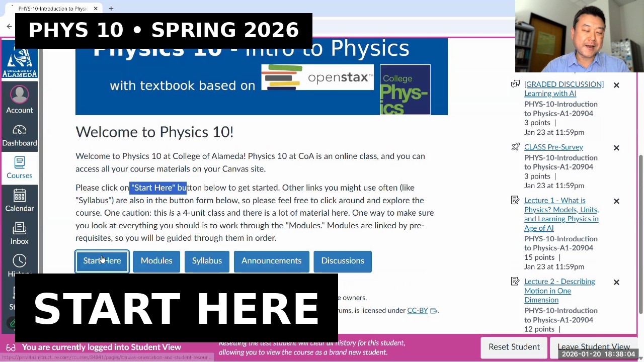Click 'You are currently logged into Student View'
The width and height of the screenshot is (644, 362).
point(101,347)
